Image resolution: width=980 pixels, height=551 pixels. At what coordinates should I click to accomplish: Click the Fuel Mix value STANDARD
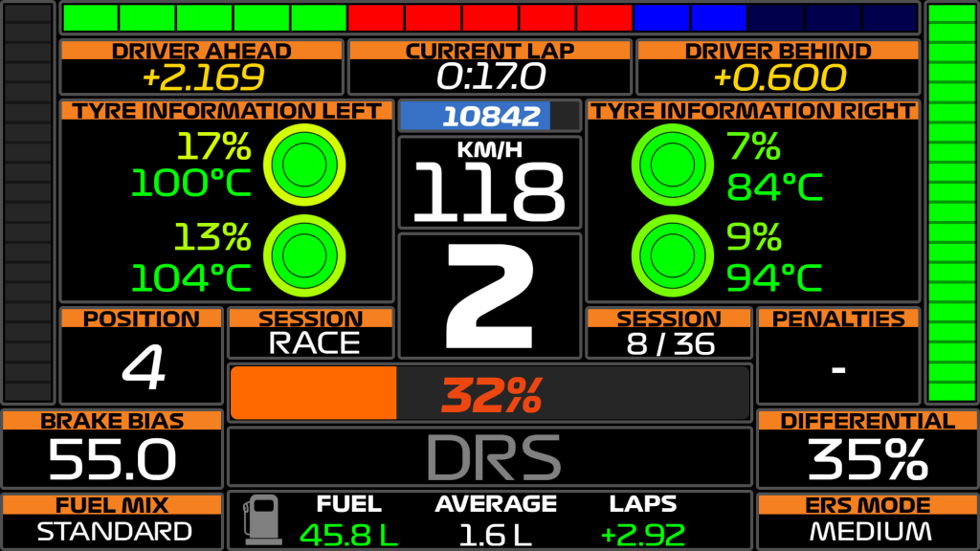(x=114, y=531)
